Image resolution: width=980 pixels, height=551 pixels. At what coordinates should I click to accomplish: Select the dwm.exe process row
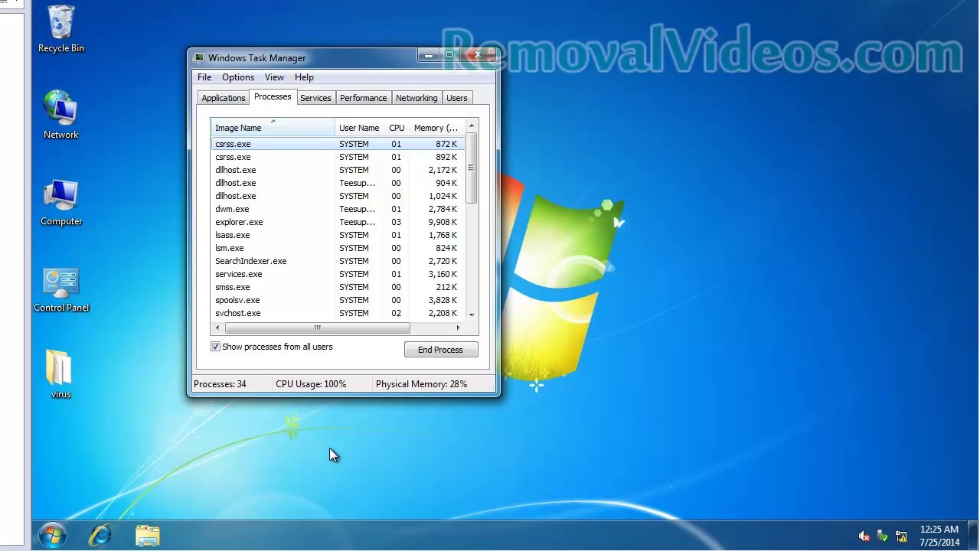point(337,209)
